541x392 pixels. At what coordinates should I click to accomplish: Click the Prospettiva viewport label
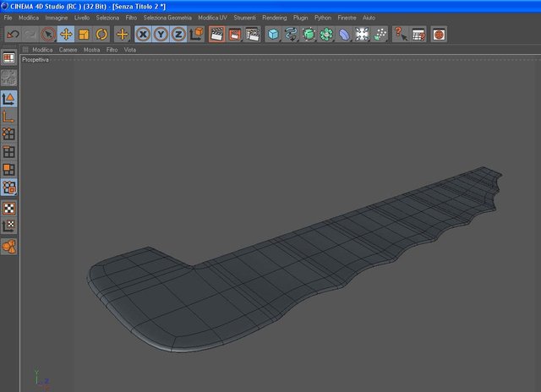(36, 60)
